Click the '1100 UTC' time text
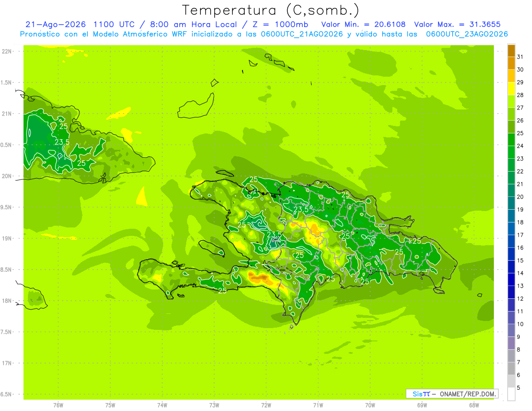This screenshot has width=532, height=411. (115, 24)
